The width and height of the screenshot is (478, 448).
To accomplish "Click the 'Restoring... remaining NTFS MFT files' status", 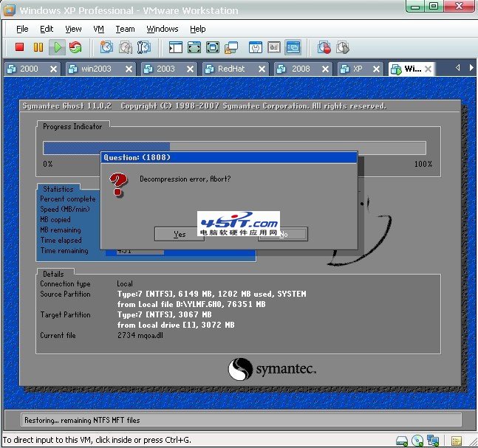I will [82, 420].
